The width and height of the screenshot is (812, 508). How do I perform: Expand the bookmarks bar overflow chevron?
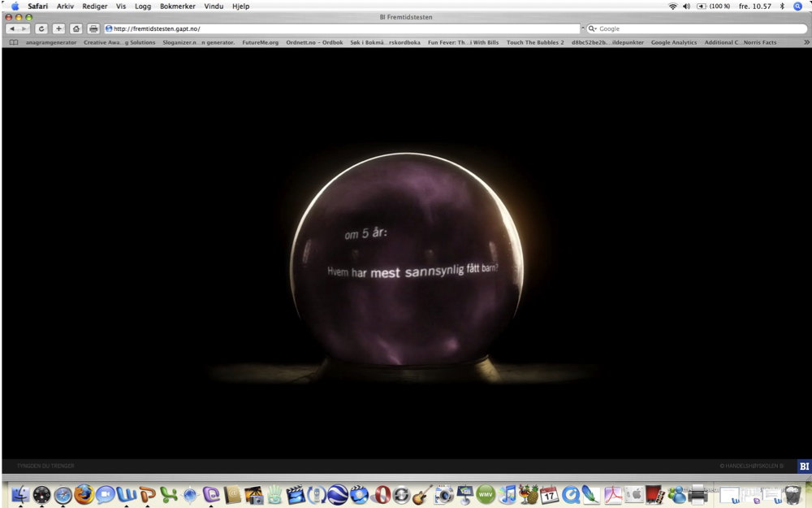click(806, 42)
